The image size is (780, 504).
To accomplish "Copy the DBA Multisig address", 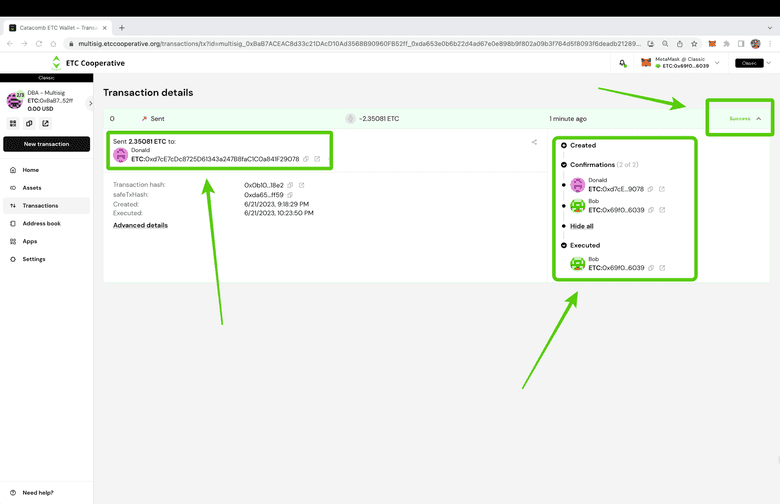I will [x=29, y=124].
